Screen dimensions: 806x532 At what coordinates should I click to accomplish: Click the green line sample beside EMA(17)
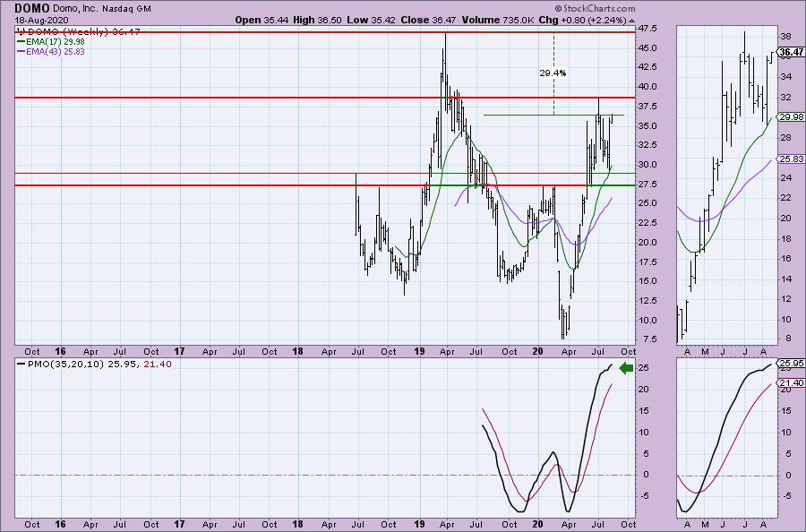(21, 41)
